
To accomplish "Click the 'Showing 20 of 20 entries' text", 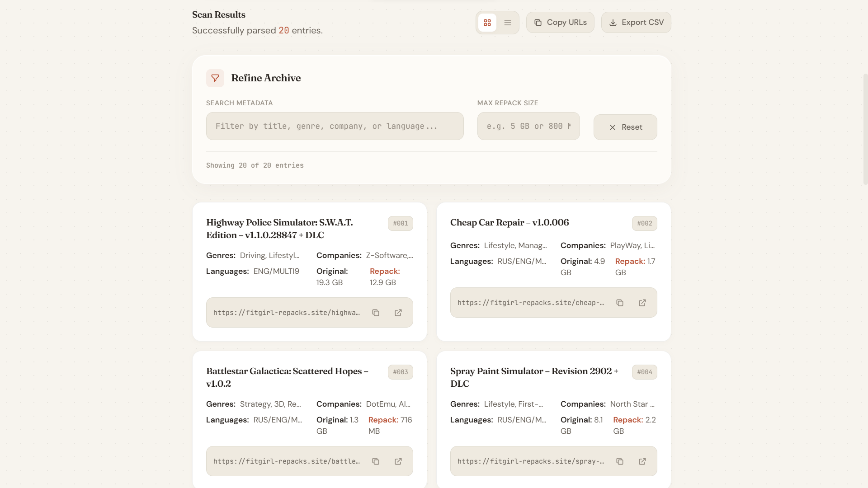I will coord(255,165).
